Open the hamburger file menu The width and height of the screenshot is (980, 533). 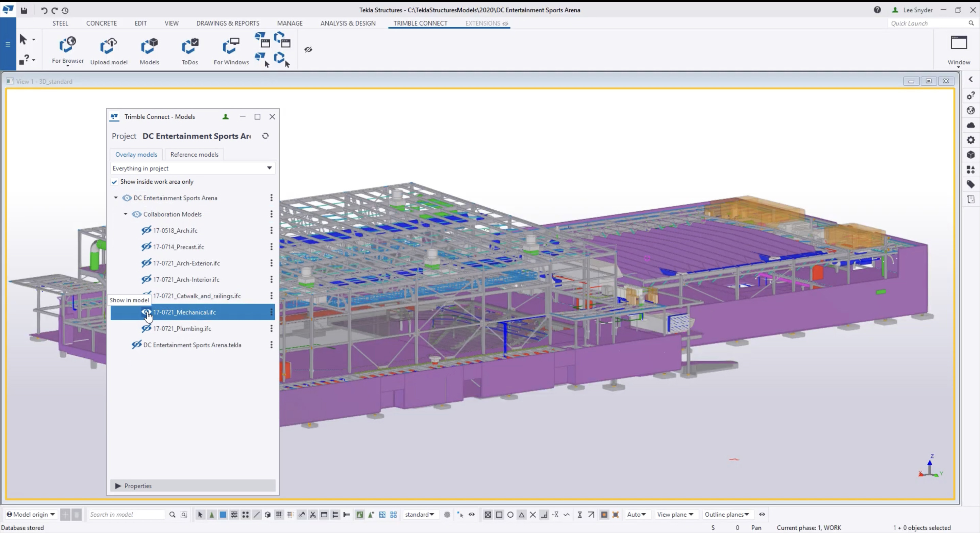point(7,44)
